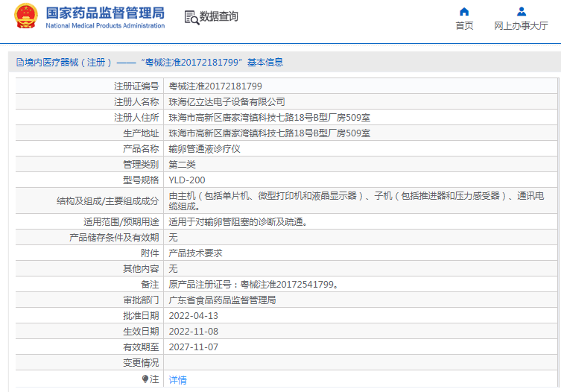Open the 首页 menu item
Screen dimensions: 561x392
pos(464,26)
